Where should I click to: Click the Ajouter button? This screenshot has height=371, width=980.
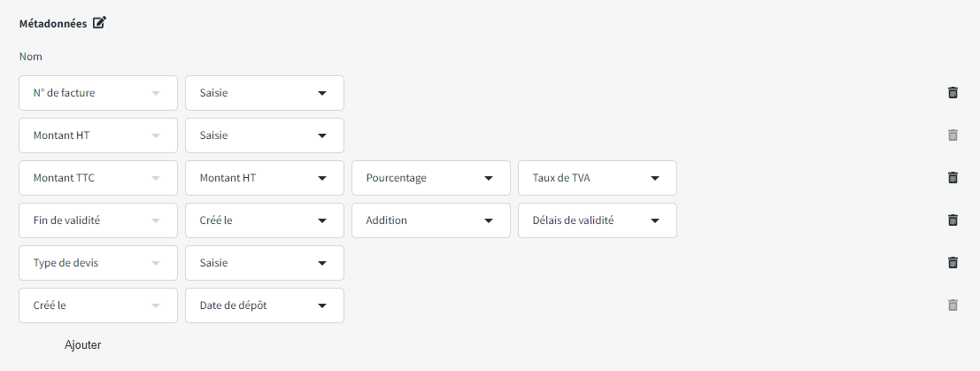(83, 345)
